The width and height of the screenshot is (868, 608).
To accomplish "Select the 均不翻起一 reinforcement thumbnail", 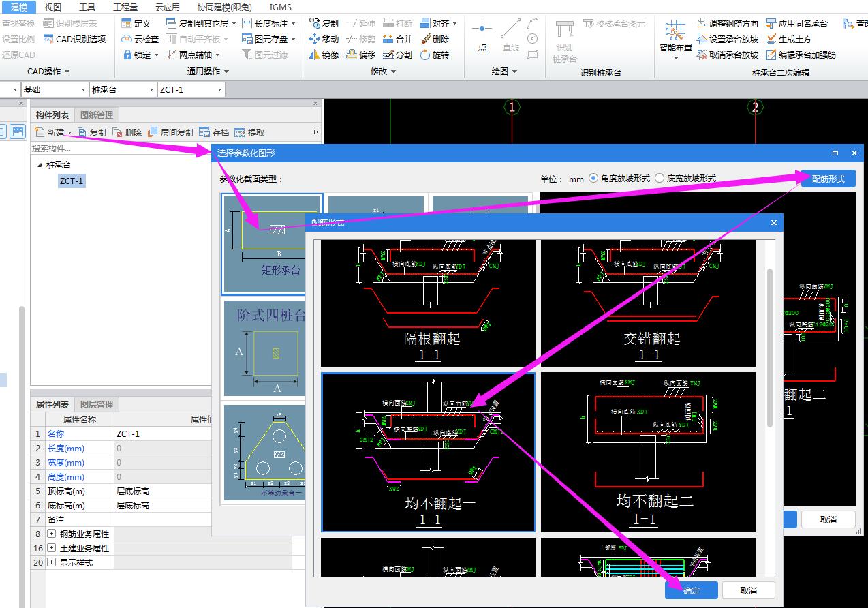I will point(429,452).
